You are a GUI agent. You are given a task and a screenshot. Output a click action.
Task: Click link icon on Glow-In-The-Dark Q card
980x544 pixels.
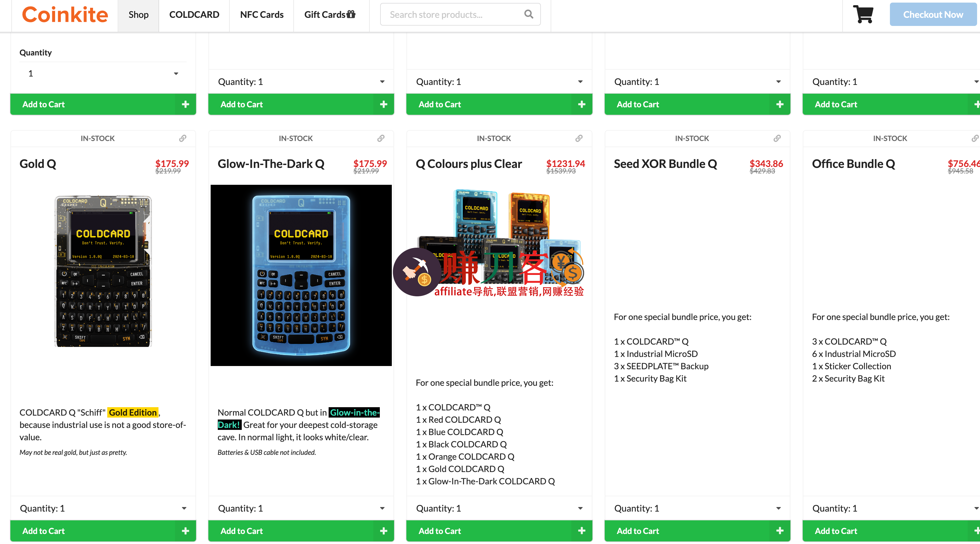[381, 138]
